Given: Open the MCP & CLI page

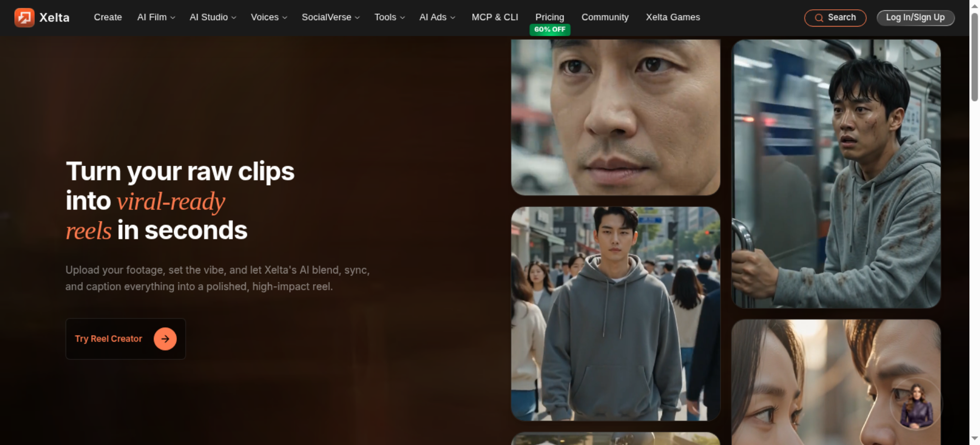Looking at the screenshot, I should point(495,17).
